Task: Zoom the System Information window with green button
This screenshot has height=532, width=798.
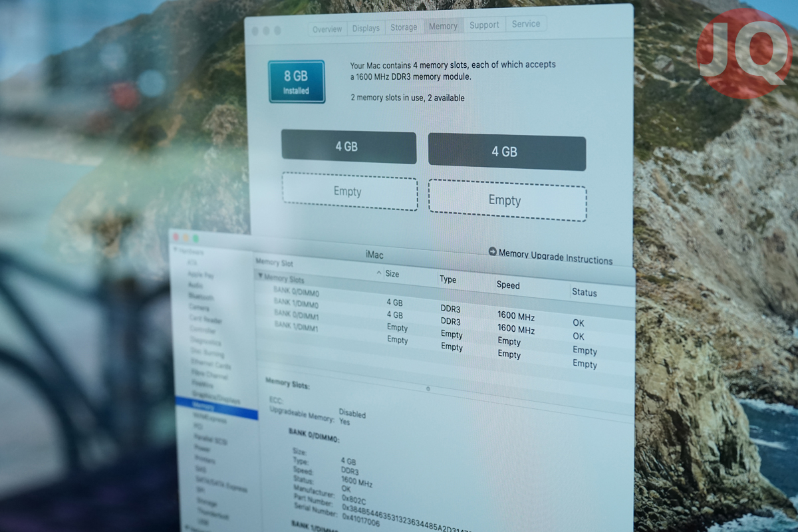Action: tap(196, 237)
